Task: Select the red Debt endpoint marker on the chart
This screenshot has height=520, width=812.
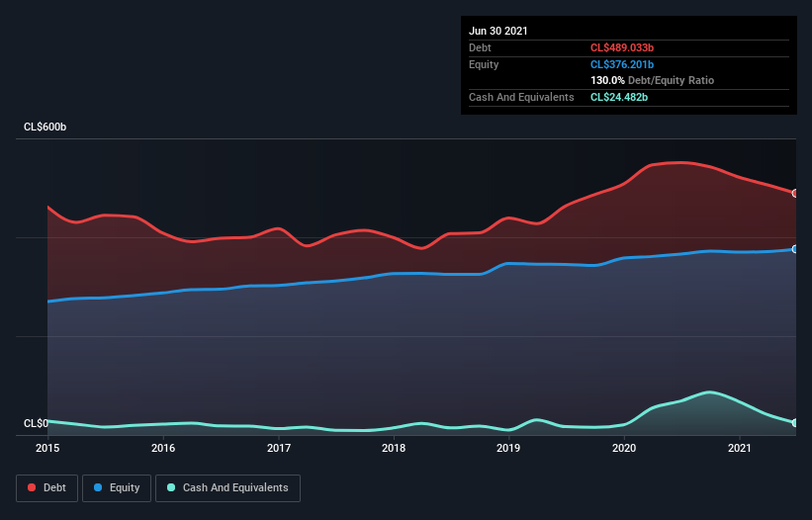Action: pyautogui.click(x=795, y=194)
